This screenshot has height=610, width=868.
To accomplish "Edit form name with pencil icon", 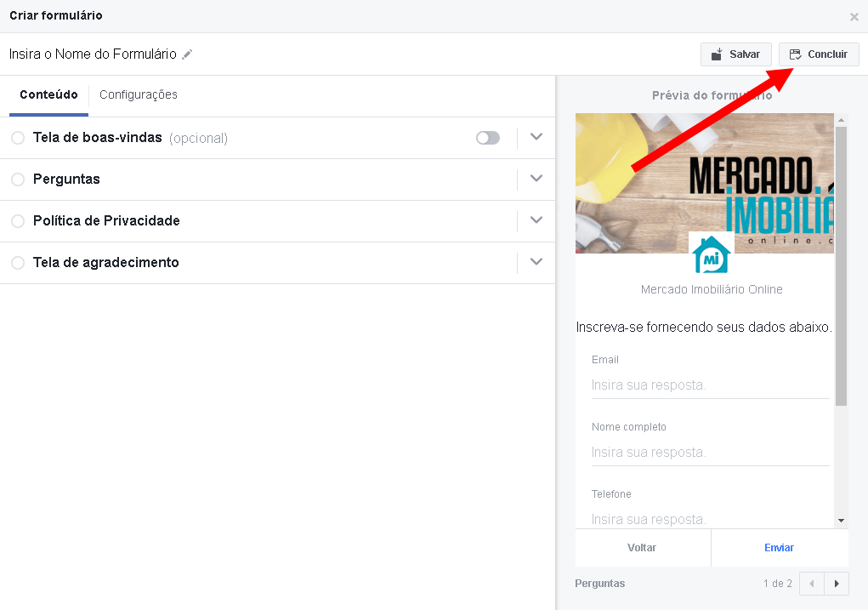I will 187,54.
